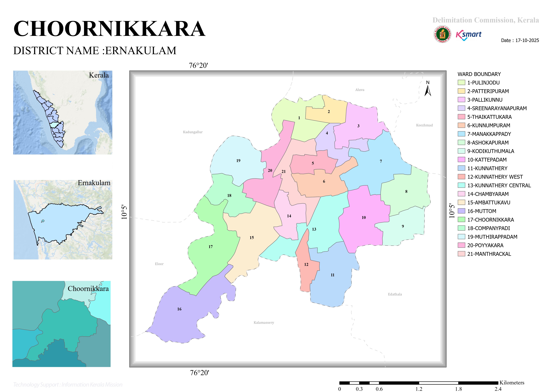Click the WARD BOUNDARY legend heading

tap(479, 74)
